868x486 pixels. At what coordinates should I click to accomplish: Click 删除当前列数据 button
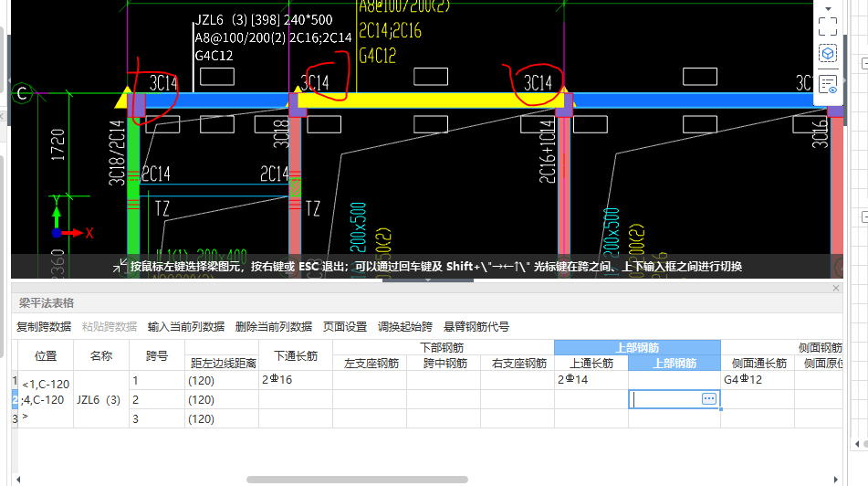click(x=274, y=327)
